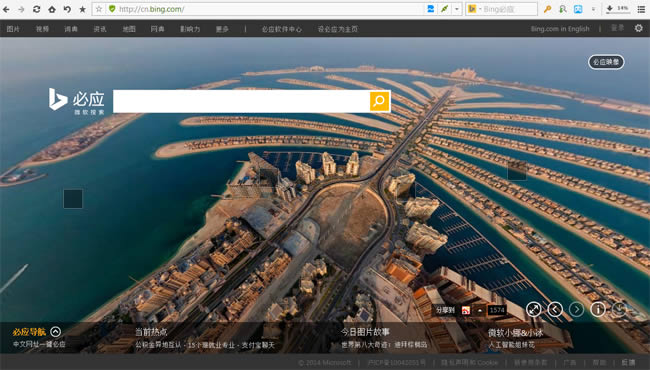Viewport: 650px width, 370px height.
Task: Click the dark hotspot square over the water
Action: 73,198
